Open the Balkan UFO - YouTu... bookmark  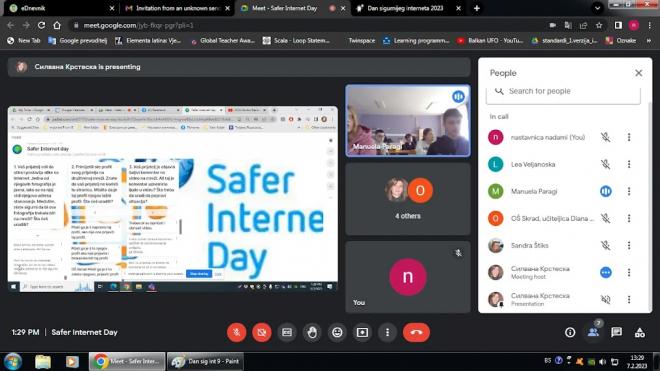pos(490,40)
